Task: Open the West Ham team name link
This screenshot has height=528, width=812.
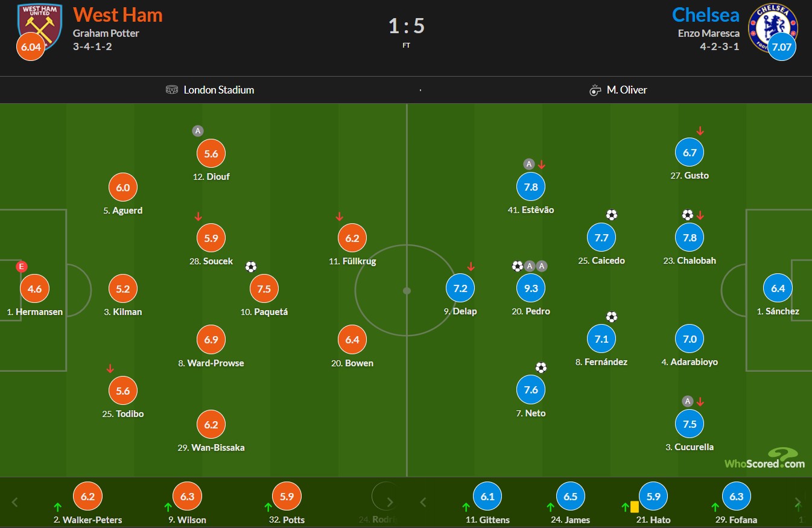Action: point(118,14)
